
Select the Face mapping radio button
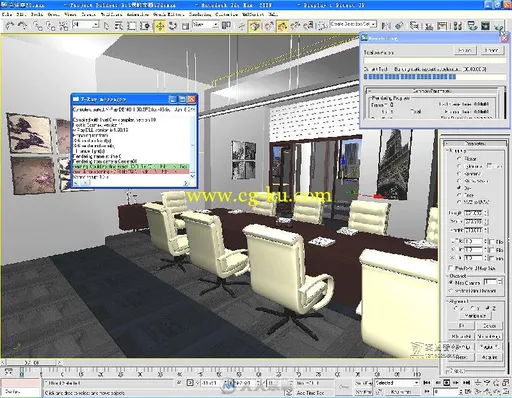click(x=459, y=195)
